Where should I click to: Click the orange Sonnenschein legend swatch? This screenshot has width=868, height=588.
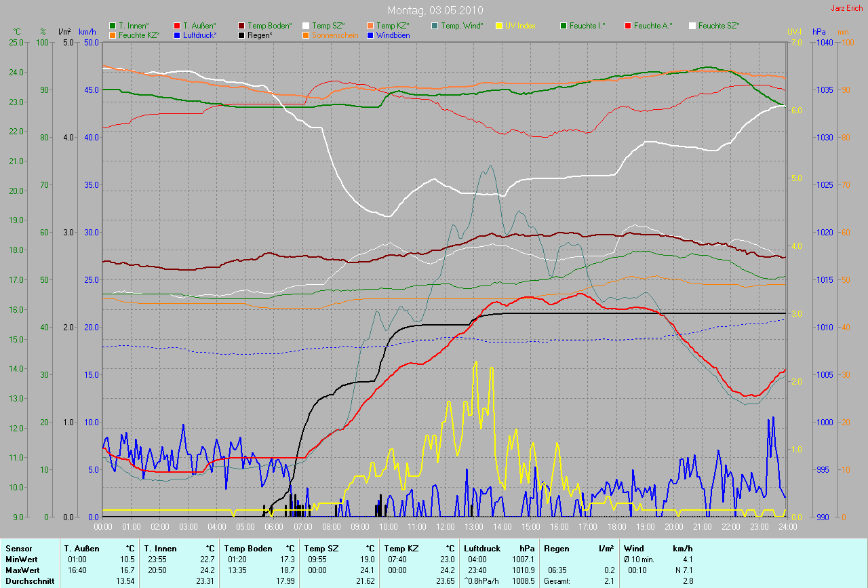click(306, 35)
